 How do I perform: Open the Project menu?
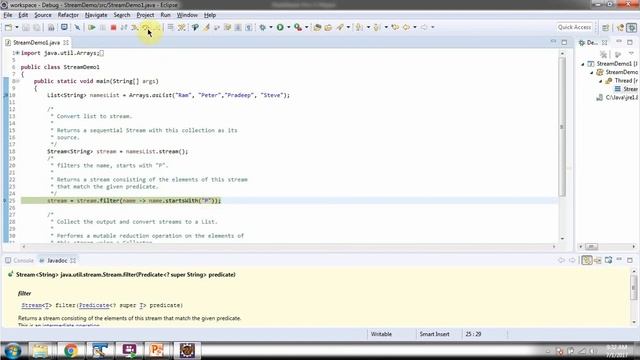tap(145, 15)
